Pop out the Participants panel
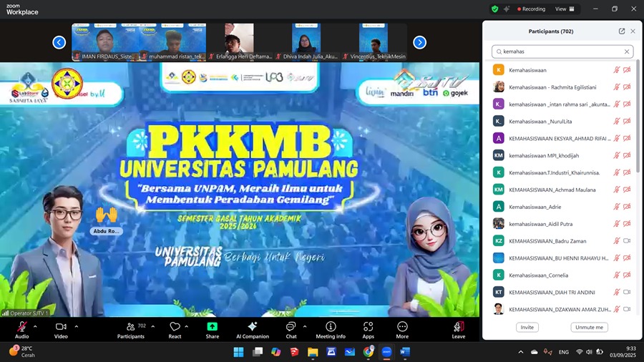The width and height of the screenshot is (644, 362). [x=621, y=31]
